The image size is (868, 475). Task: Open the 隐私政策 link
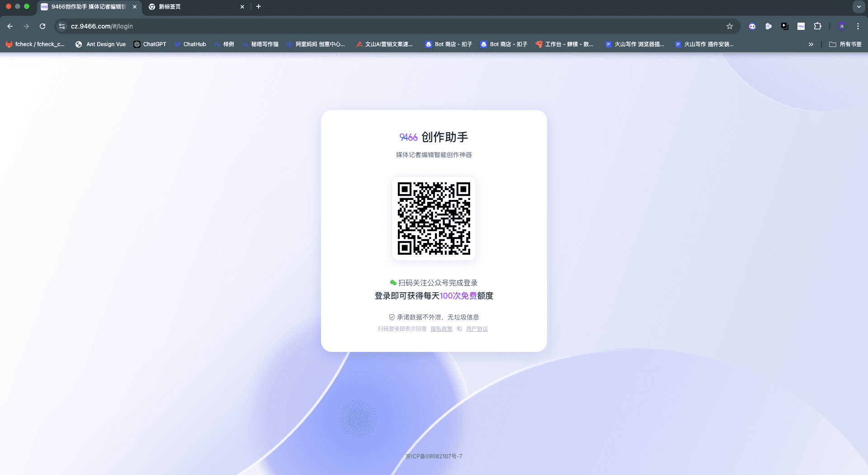point(442,329)
